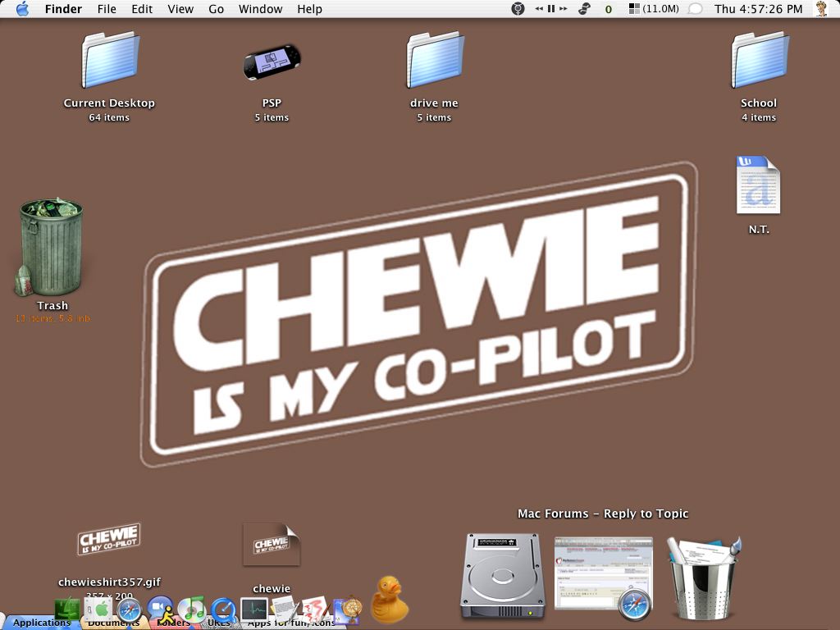Image resolution: width=840 pixels, height=630 pixels.
Task: Click the metal bucket trash dock icon
Action: tap(704, 578)
